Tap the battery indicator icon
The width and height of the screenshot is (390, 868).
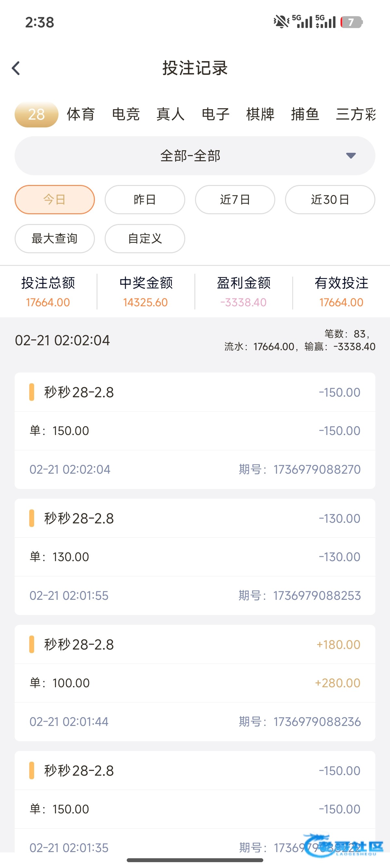pos(351,22)
